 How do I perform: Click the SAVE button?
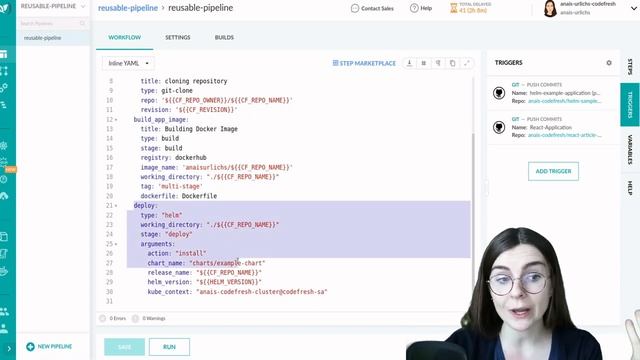pos(124,347)
